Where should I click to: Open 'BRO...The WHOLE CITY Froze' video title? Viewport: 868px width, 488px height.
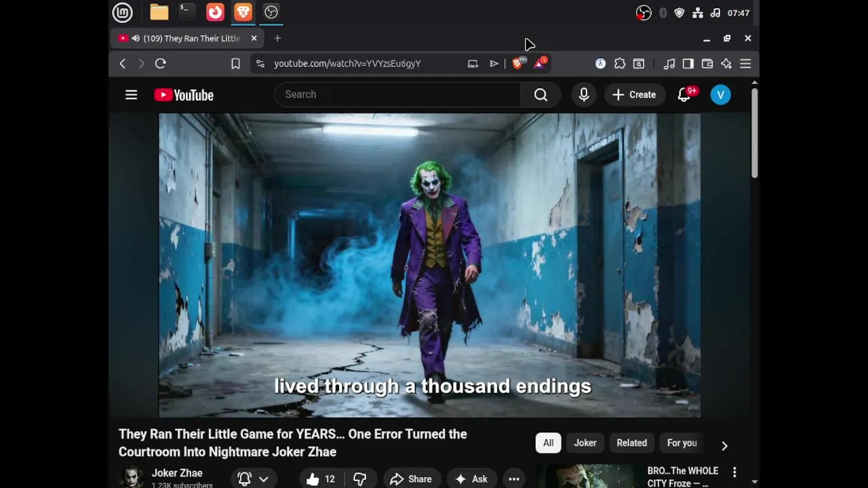683,477
